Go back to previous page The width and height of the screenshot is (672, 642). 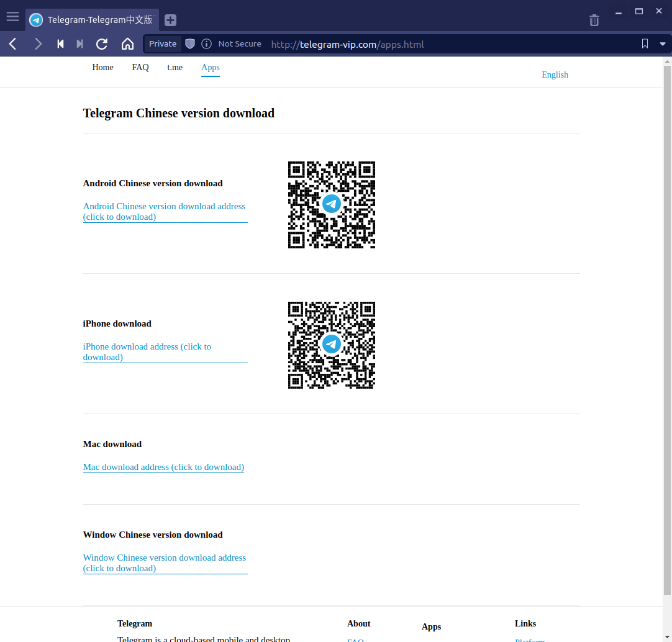[13, 43]
